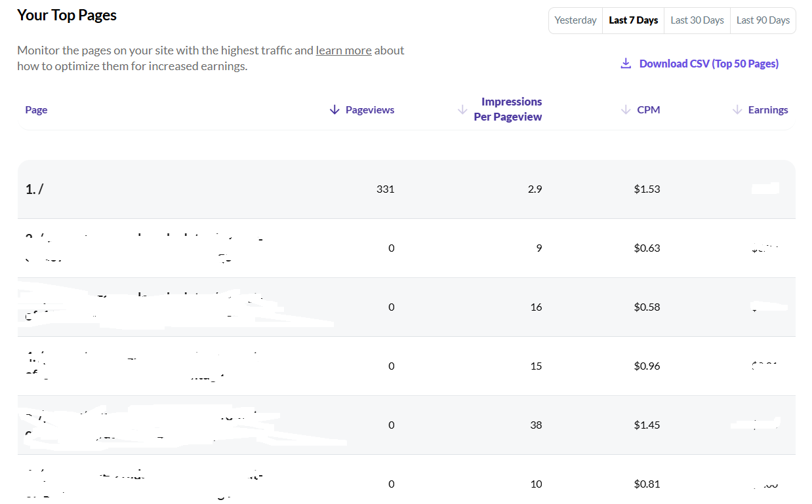This screenshot has width=812, height=504.
Task: Select the Last 7 Days tab
Action: (633, 20)
